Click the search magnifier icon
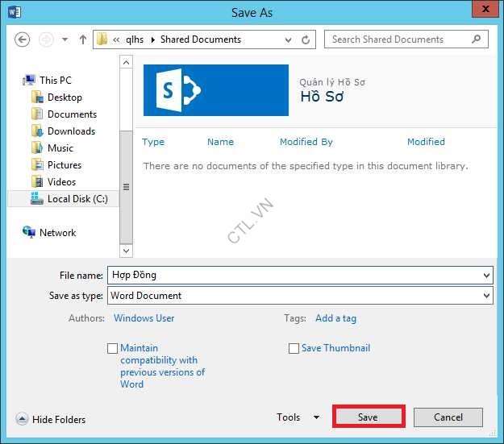This screenshot has height=444, width=504. pos(477,39)
